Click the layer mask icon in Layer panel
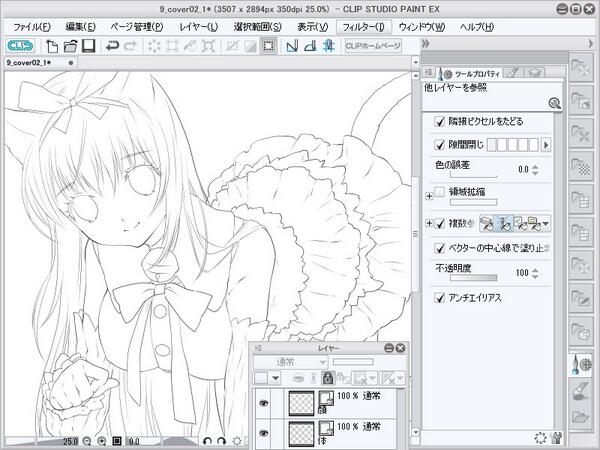Image resolution: width=600 pixels, height=450 pixels. pos(360,378)
